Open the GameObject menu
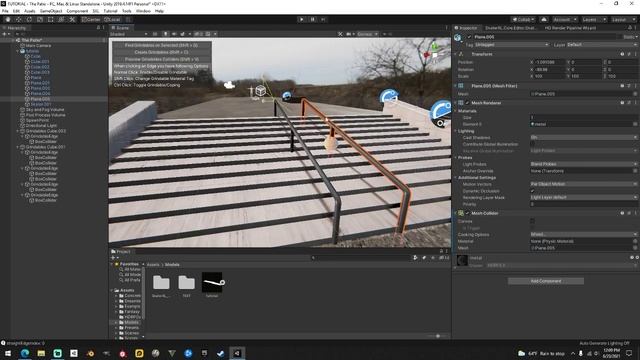This screenshot has height=360, width=640. click(51, 11)
